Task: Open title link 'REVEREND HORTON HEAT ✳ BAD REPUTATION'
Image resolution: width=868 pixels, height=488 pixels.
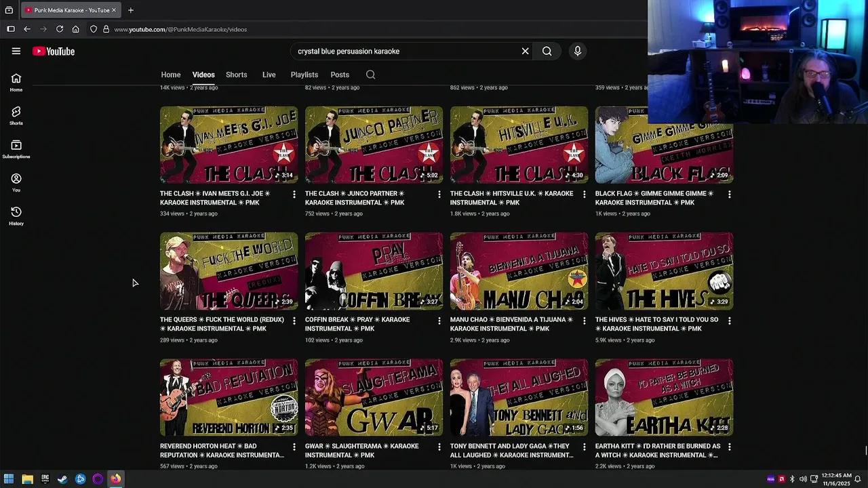Action: pyautogui.click(x=222, y=451)
